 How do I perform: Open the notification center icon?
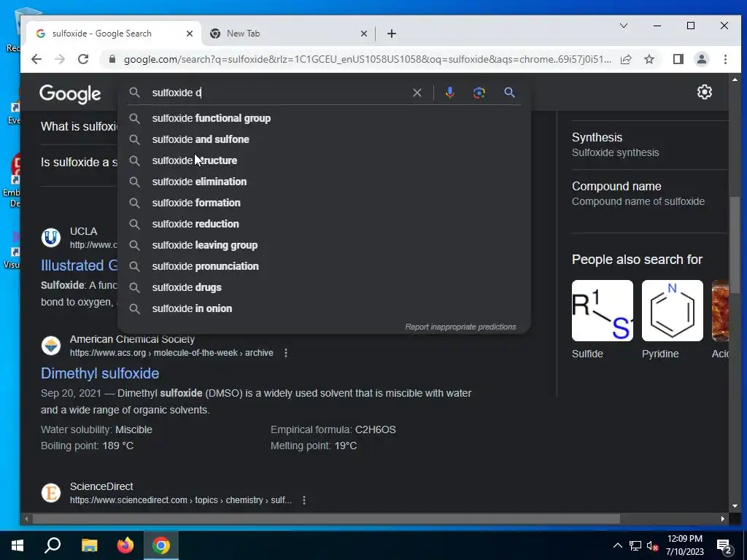tap(724, 547)
